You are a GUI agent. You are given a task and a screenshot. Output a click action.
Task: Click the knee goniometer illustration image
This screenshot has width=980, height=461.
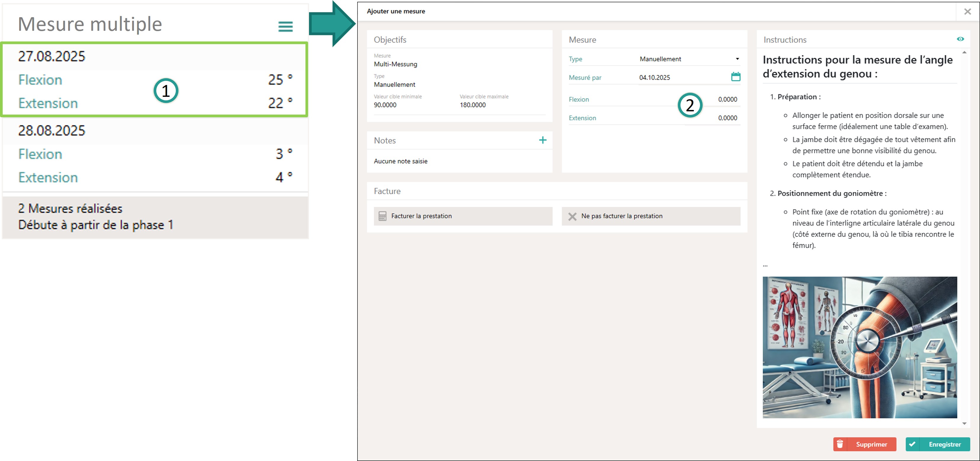click(x=860, y=347)
